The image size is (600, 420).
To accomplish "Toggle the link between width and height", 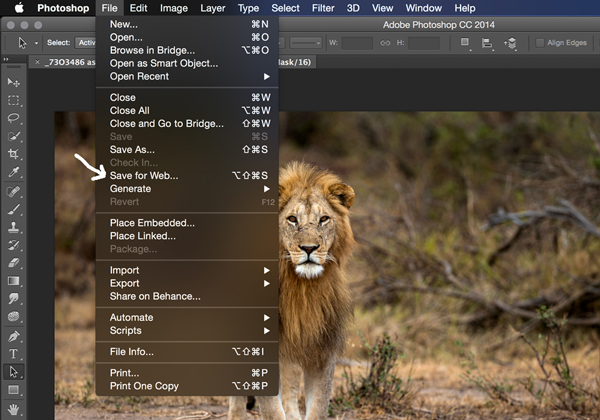I will [x=386, y=43].
